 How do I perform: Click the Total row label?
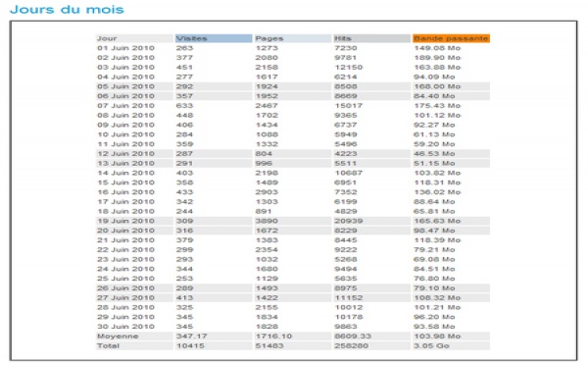[108, 345]
